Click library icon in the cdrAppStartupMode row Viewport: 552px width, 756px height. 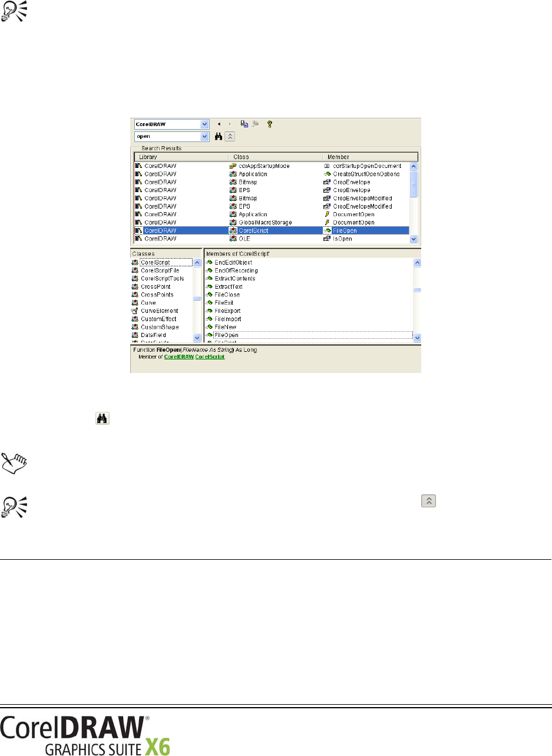tap(138, 166)
